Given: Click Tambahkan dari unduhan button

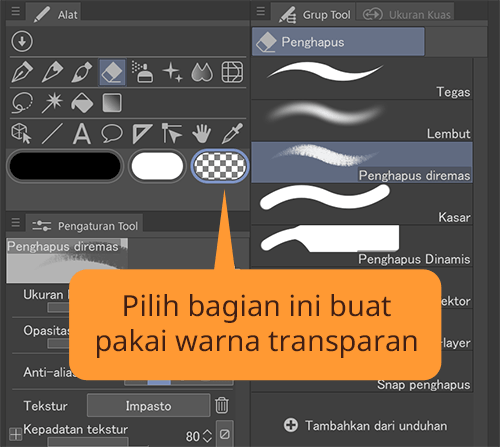Looking at the screenshot, I should (365, 426).
